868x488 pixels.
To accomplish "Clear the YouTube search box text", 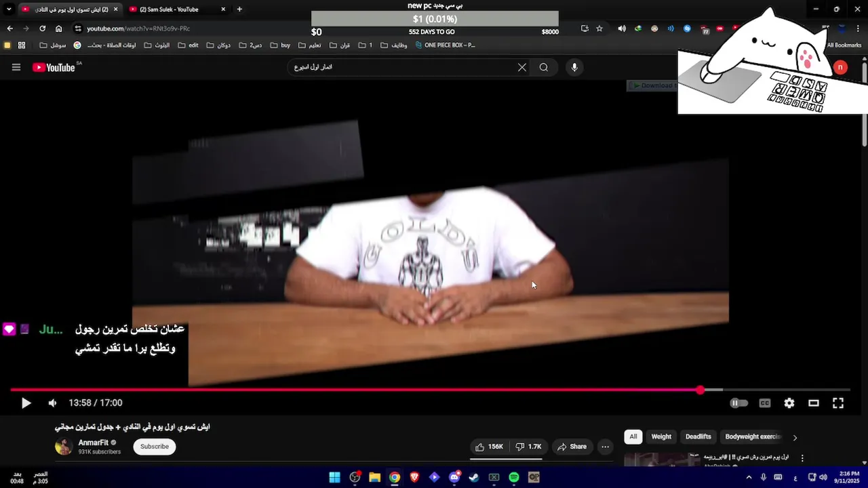I will click(x=522, y=67).
